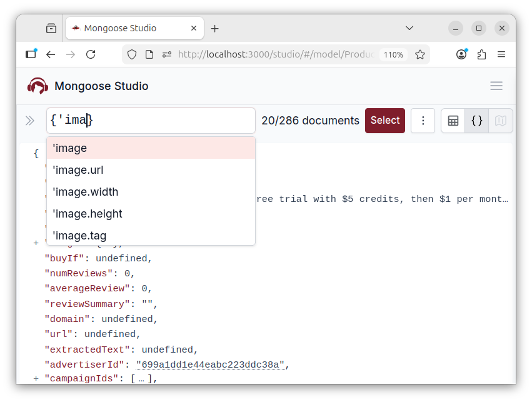The image size is (532, 402).
Task: Click the 20/286 documents count text
Action: tap(310, 121)
